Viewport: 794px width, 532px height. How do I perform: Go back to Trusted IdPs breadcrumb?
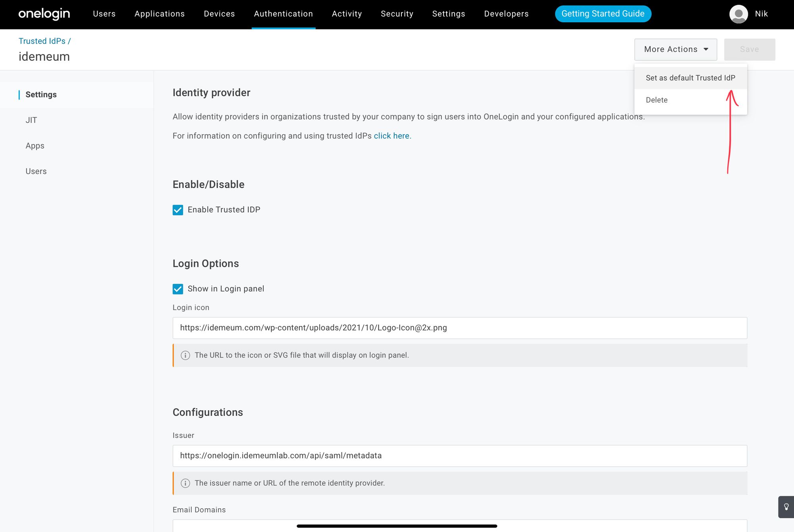pos(42,41)
